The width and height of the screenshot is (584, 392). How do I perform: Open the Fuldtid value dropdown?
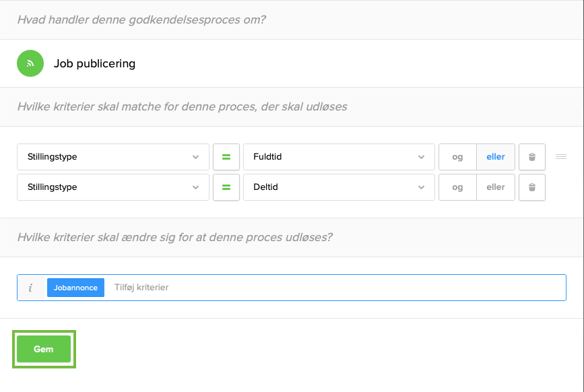click(x=339, y=157)
